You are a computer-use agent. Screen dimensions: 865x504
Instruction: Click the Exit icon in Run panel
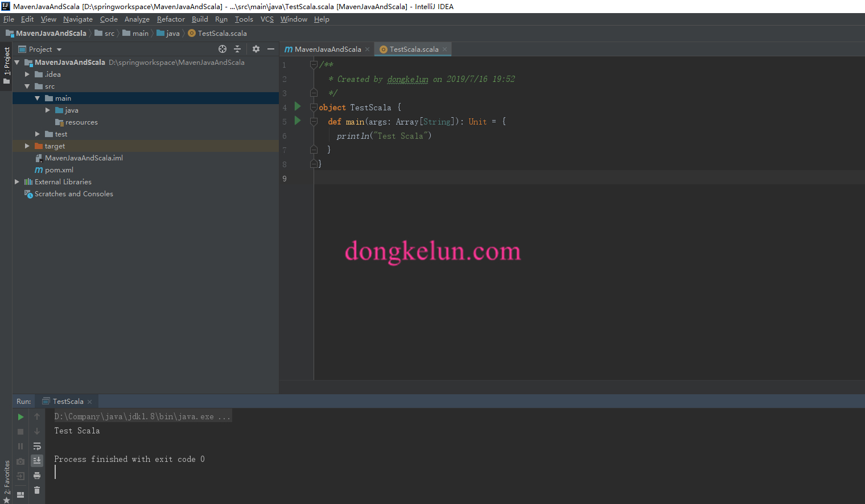(20, 476)
